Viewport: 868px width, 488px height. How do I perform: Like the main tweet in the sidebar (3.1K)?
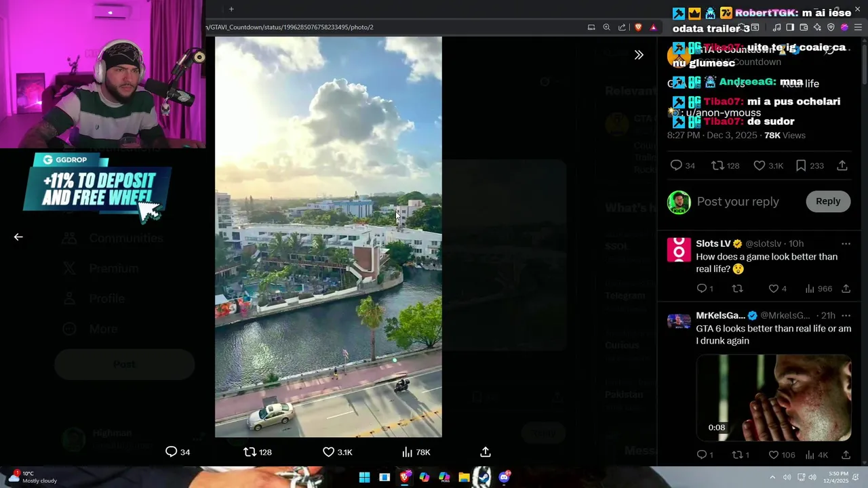point(768,165)
